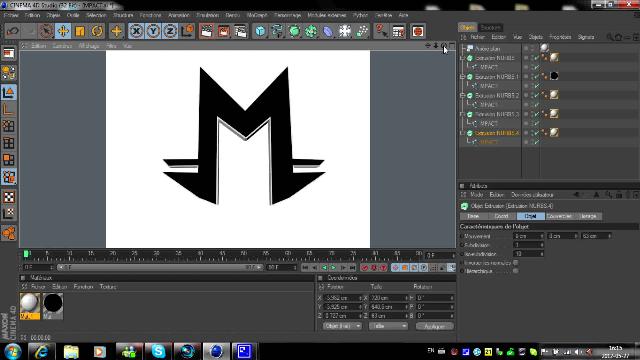This screenshot has width=640, height=360.
Task: Open render settings clapperboard icon
Action: [x=241, y=31]
